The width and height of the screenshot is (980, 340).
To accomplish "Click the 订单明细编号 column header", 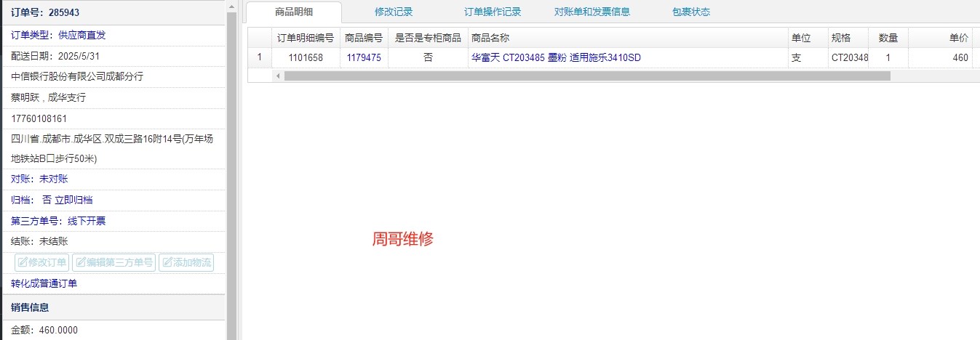I will pyautogui.click(x=306, y=38).
